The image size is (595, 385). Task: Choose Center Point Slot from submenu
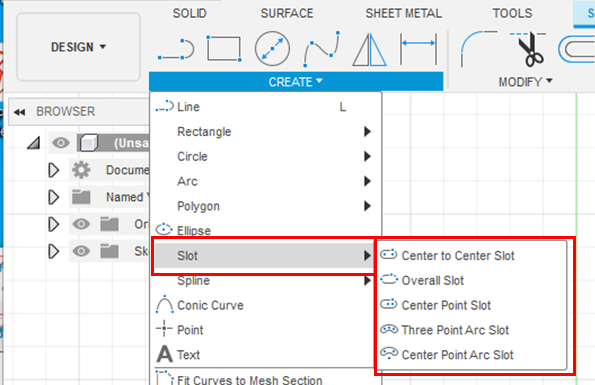472,305
